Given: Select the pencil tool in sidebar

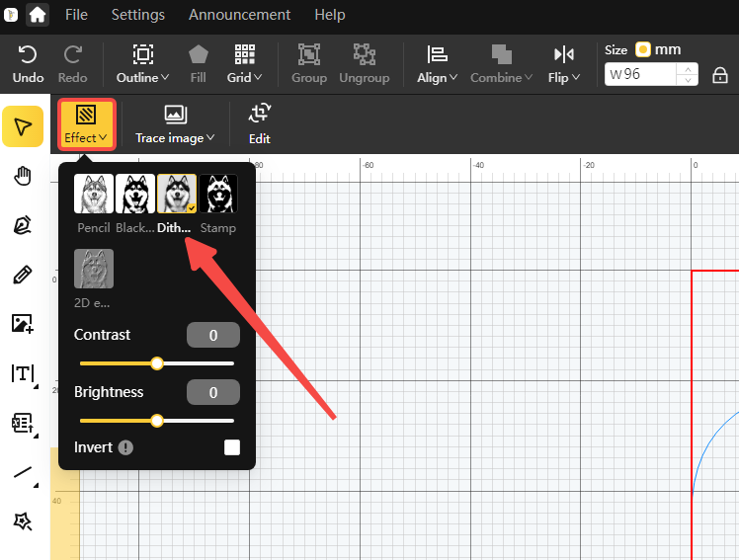Looking at the screenshot, I should click(23, 275).
